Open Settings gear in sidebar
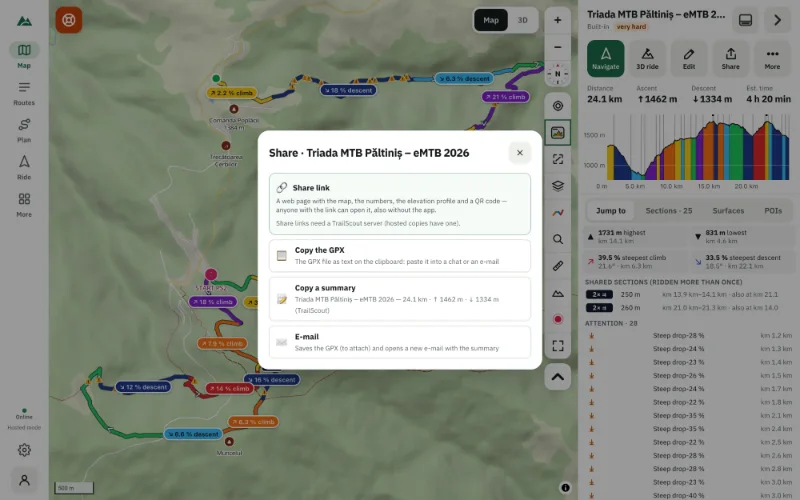 click(x=24, y=450)
